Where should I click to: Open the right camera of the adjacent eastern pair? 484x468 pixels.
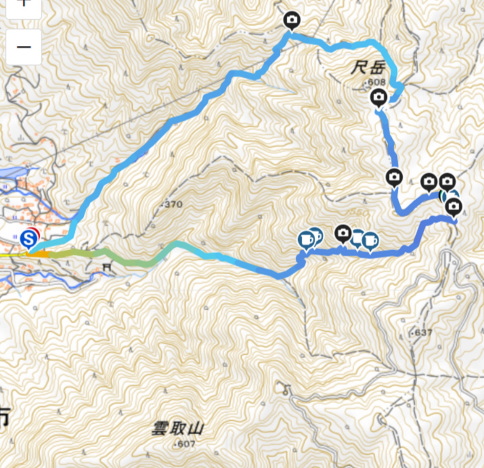(447, 182)
